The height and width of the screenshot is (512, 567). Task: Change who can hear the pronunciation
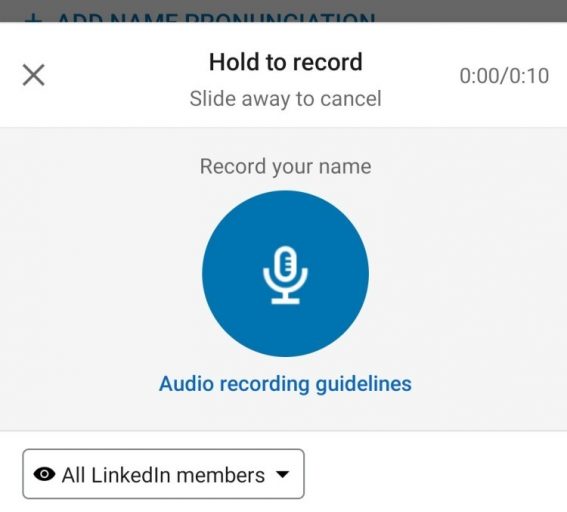(x=163, y=474)
